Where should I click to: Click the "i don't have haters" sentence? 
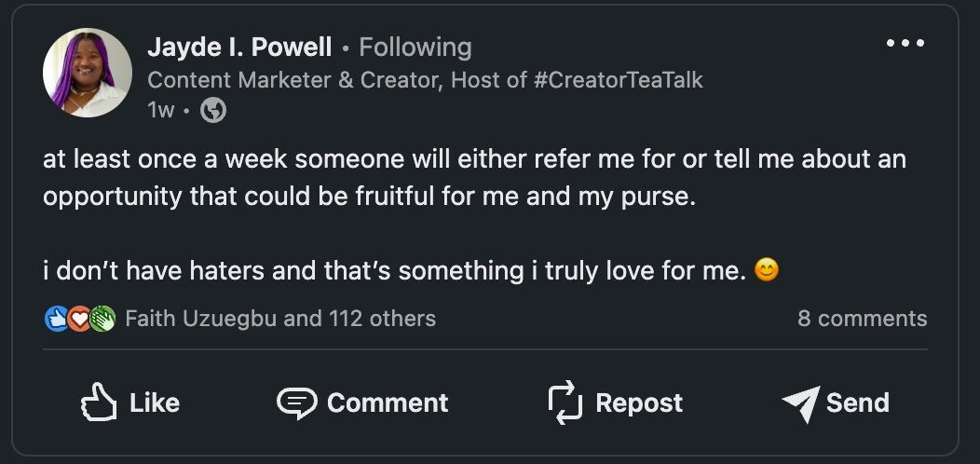395,271
